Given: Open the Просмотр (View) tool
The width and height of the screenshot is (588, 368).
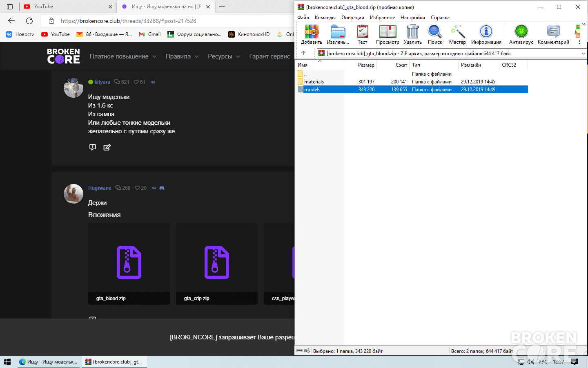Looking at the screenshot, I should click(x=388, y=34).
